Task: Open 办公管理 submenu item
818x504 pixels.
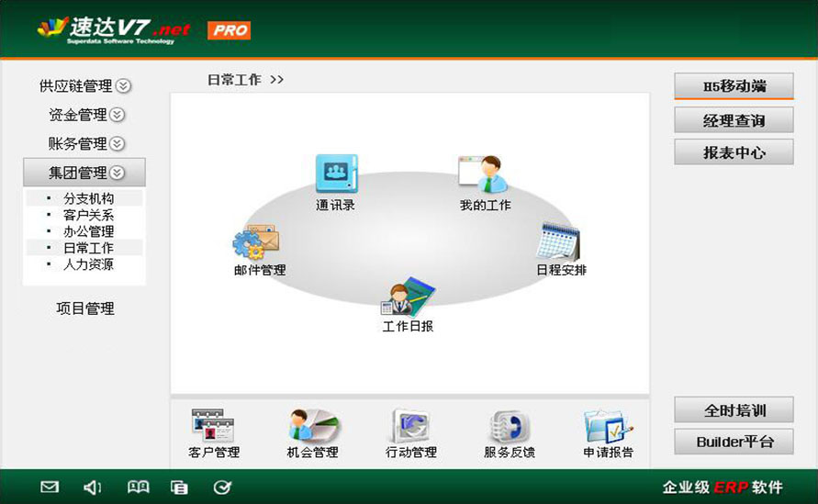Action: pyautogui.click(x=89, y=231)
